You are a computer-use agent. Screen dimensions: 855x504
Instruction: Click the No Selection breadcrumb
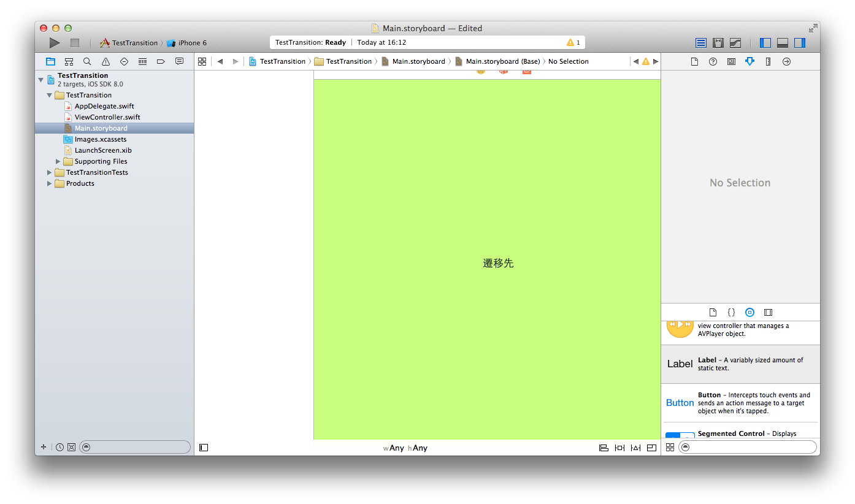569,61
